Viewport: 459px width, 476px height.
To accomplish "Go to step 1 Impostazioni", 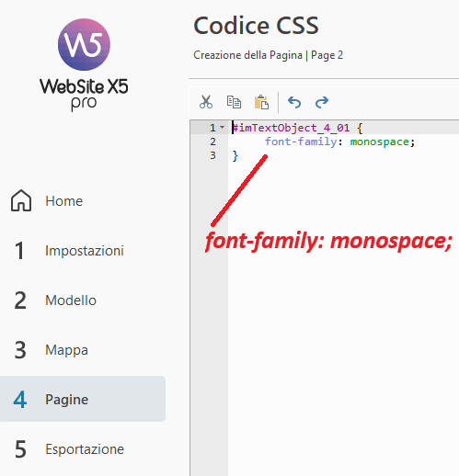I will [69, 251].
